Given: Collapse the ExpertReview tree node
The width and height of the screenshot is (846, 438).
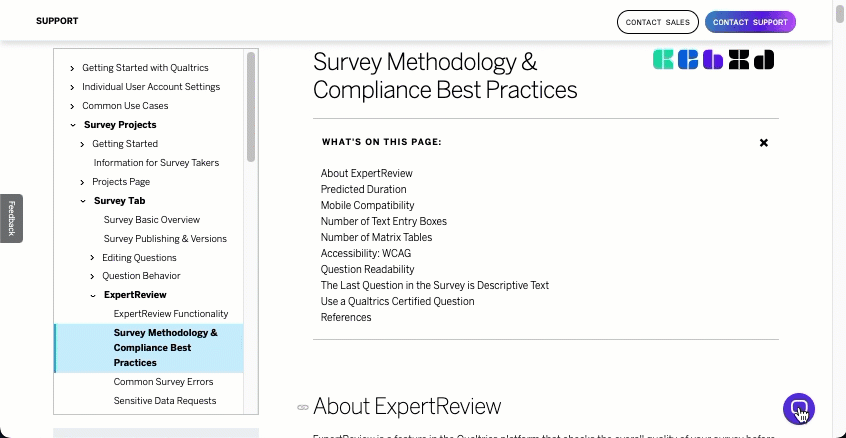Looking at the screenshot, I should click(93, 295).
